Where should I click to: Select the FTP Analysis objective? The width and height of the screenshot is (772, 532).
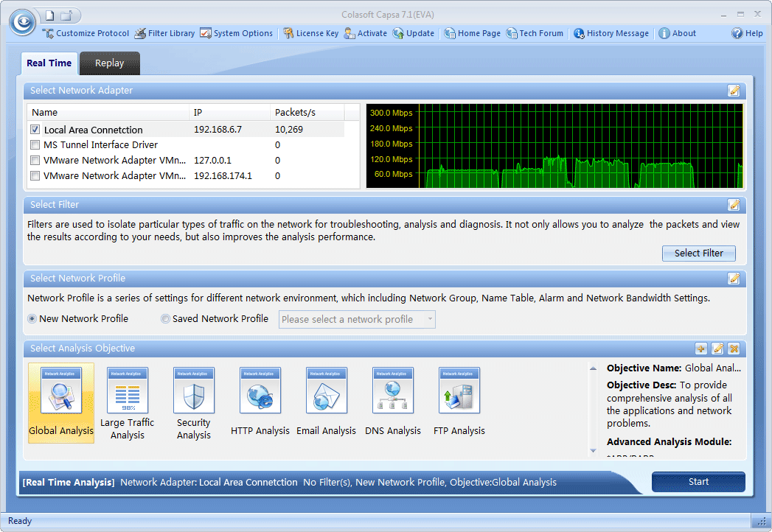click(x=459, y=402)
